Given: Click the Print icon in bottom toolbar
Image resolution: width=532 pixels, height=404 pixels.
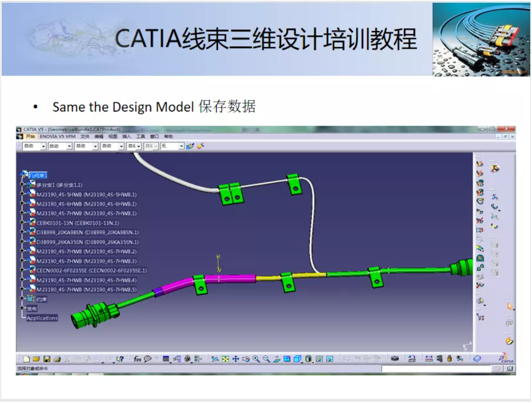Looking at the screenshot, I should point(57,359).
